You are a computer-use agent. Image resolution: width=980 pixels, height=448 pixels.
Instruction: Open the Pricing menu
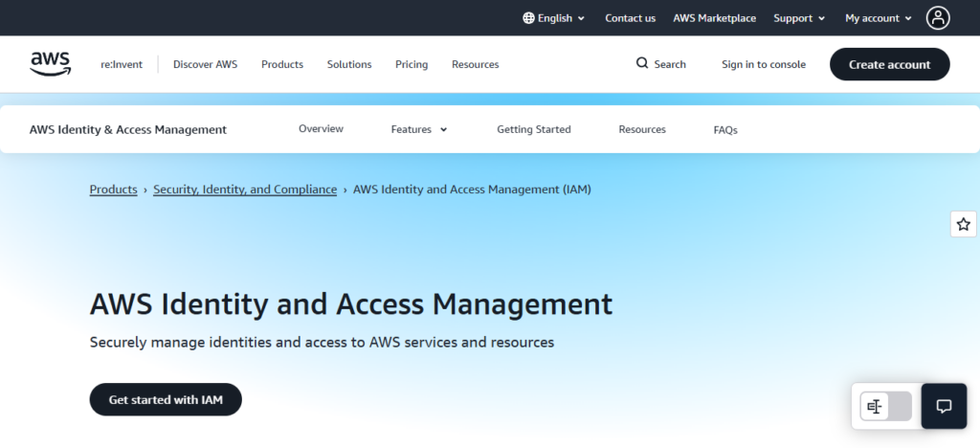pyautogui.click(x=412, y=64)
